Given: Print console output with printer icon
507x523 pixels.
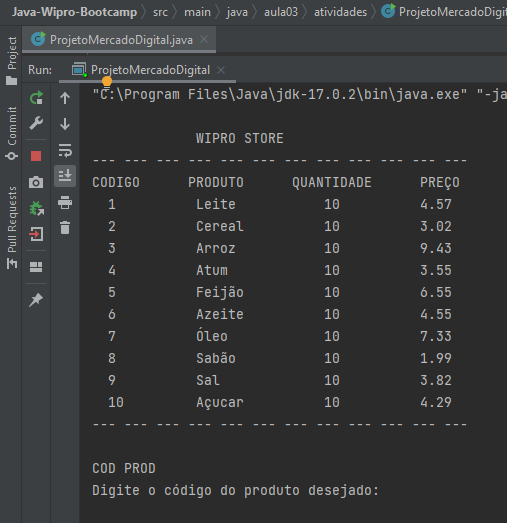Looking at the screenshot, I should tap(65, 202).
